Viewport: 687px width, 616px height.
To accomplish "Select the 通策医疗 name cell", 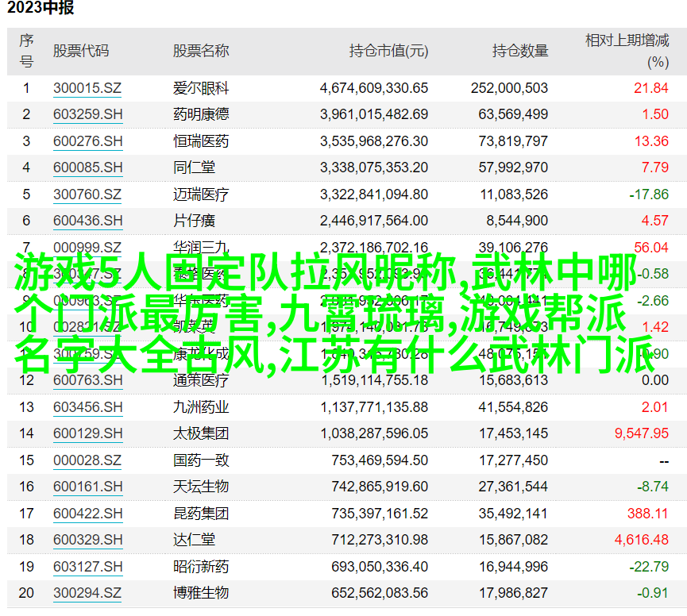I will pyautogui.click(x=201, y=380).
